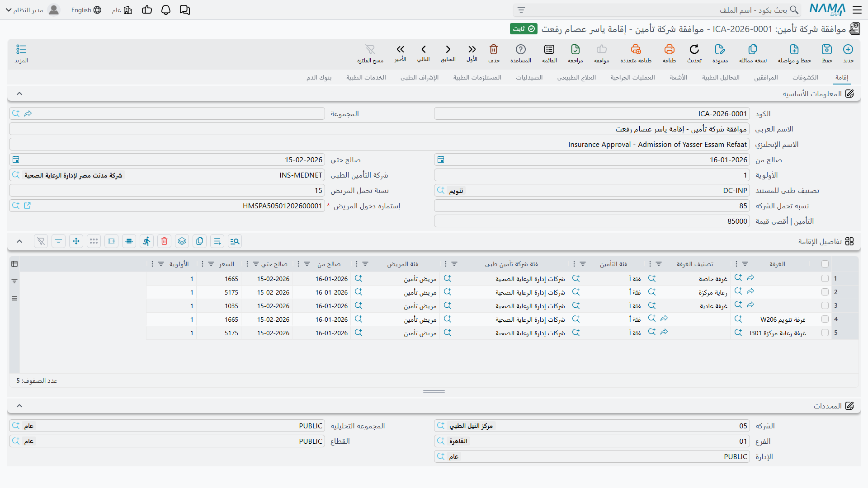Open the القائمة (list) view icon
868x488 pixels.
[549, 49]
